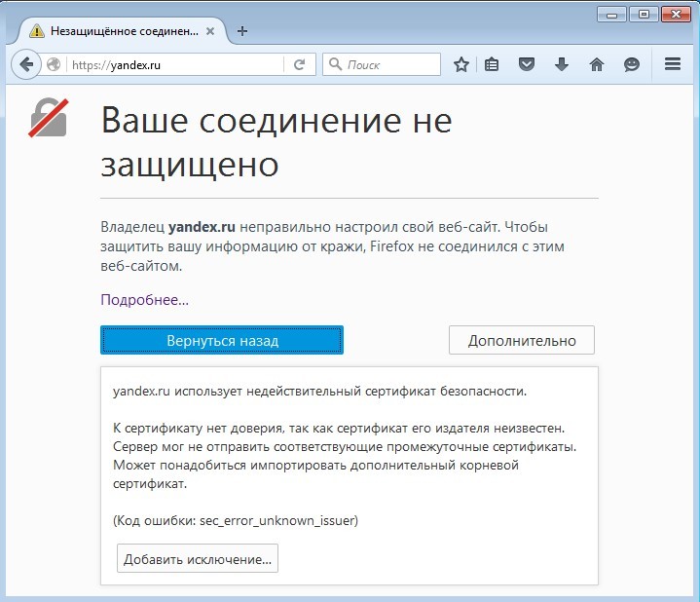Save to Pocket with the Pocket icon

[x=527, y=64]
